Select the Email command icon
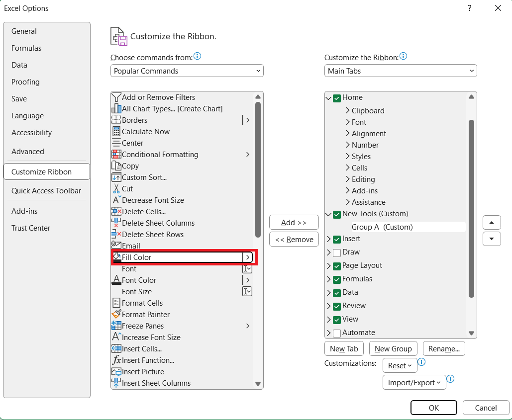The image size is (512, 420). 116,245
